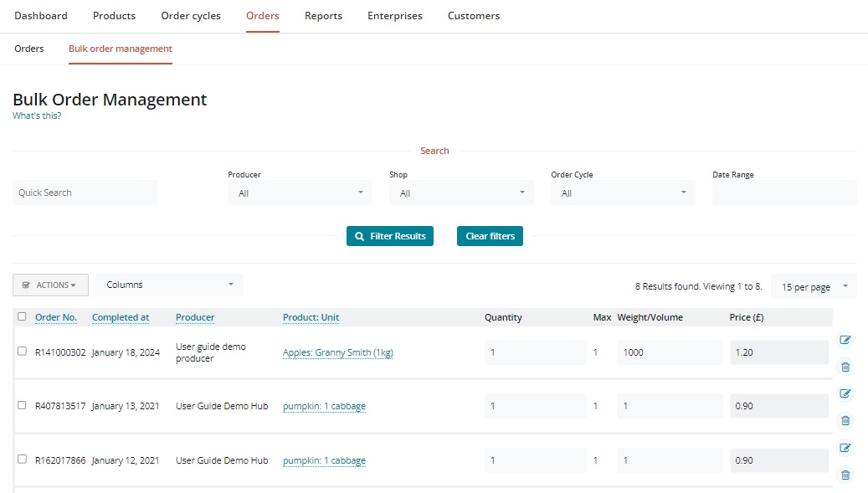Expand the Columns dropdown
Viewport: 868px width, 493px height.
[169, 285]
